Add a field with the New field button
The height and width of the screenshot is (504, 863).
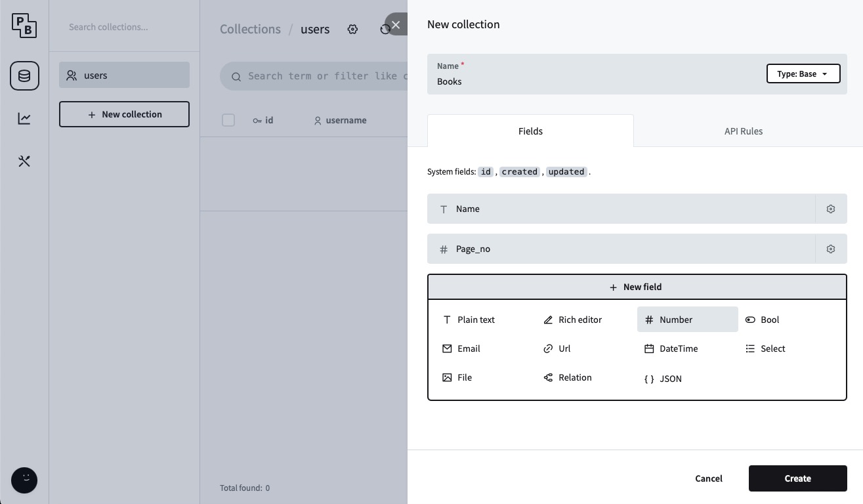636,287
